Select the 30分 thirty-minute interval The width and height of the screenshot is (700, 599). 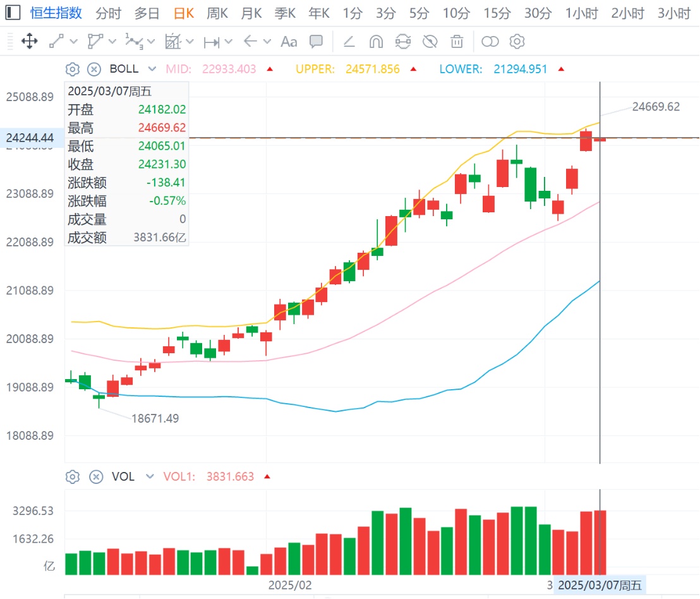click(x=538, y=13)
